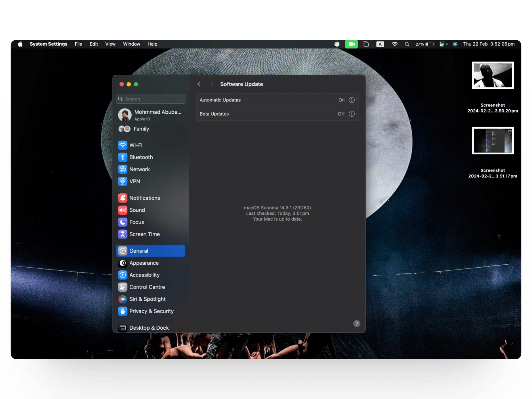The width and height of the screenshot is (532, 399).
Task: Open Beta Updates info details
Action: 352,114
